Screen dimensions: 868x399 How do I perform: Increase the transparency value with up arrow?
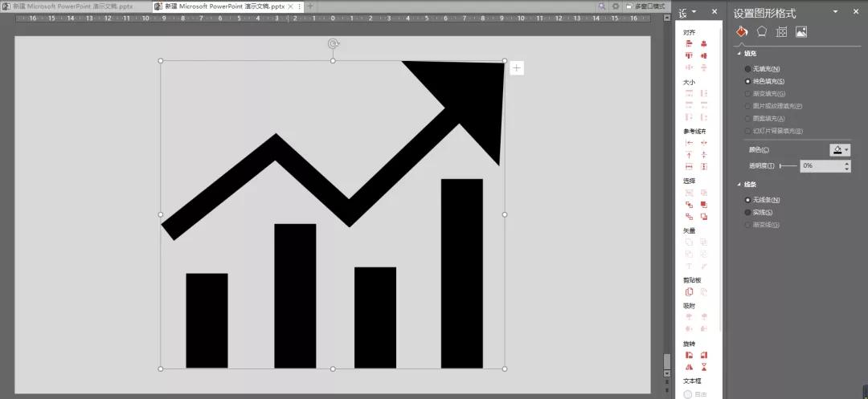[x=847, y=163]
